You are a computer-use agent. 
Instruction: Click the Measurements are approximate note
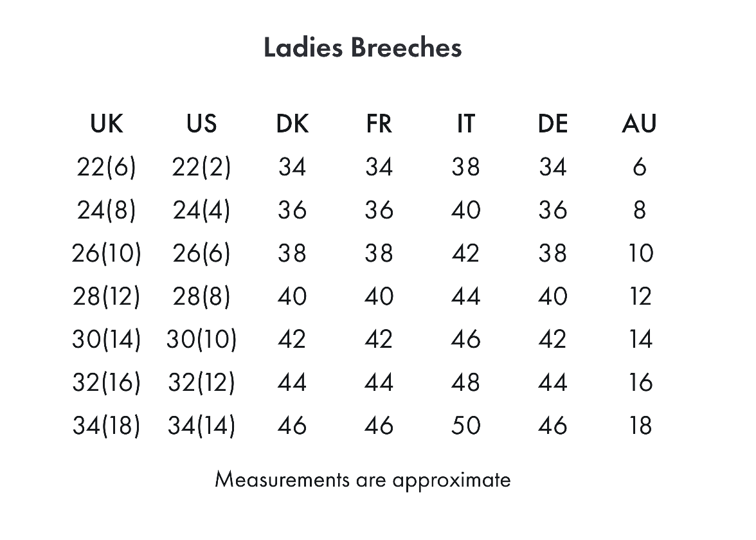tap(363, 480)
